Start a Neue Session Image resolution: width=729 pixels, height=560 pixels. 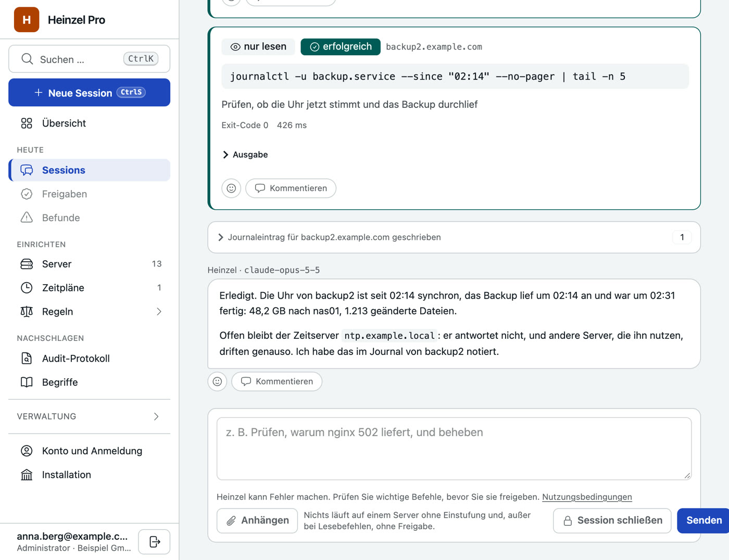coord(90,93)
